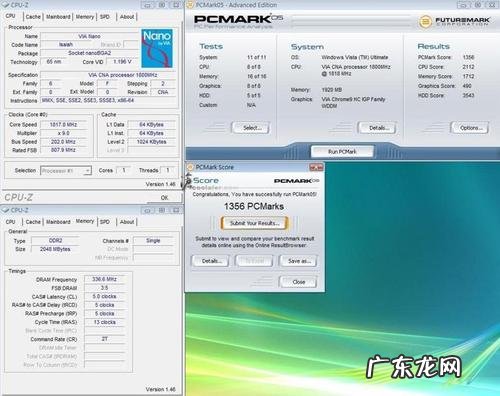Click the DRAM Frequency value field
The height and width of the screenshot is (396, 500).
point(105,279)
